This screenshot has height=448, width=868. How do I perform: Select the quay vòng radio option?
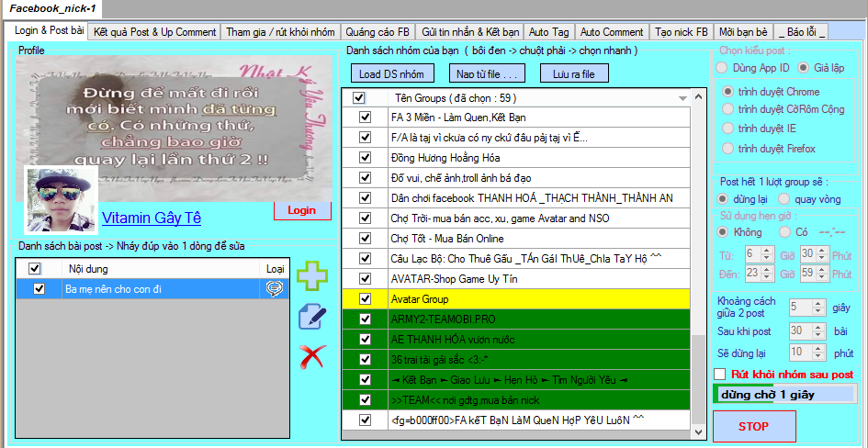coord(783,198)
